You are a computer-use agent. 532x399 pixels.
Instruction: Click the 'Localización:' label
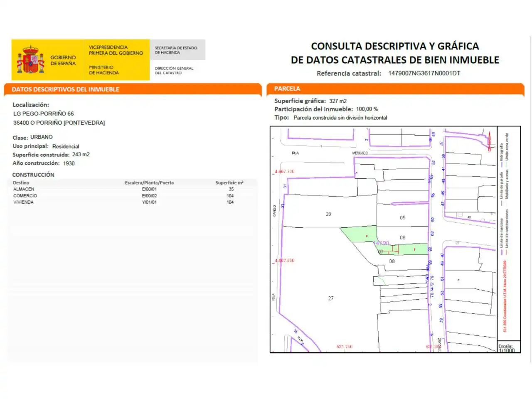click(31, 105)
